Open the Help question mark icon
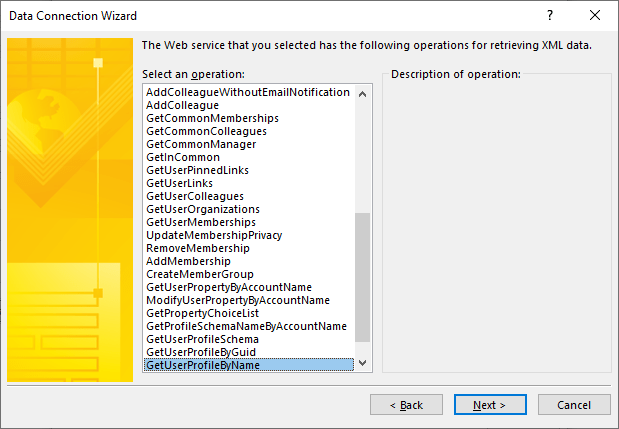 tap(549, 16)
